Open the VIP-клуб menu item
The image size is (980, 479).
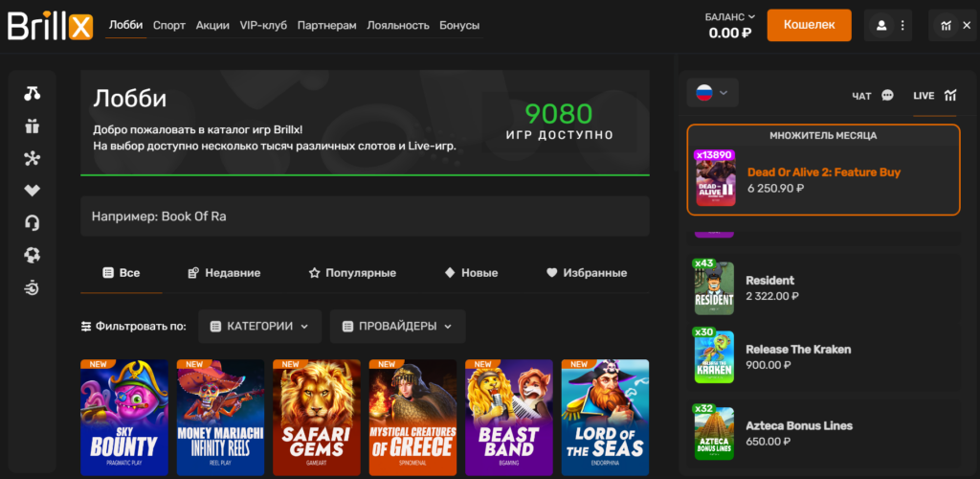(x=263, y=26)
